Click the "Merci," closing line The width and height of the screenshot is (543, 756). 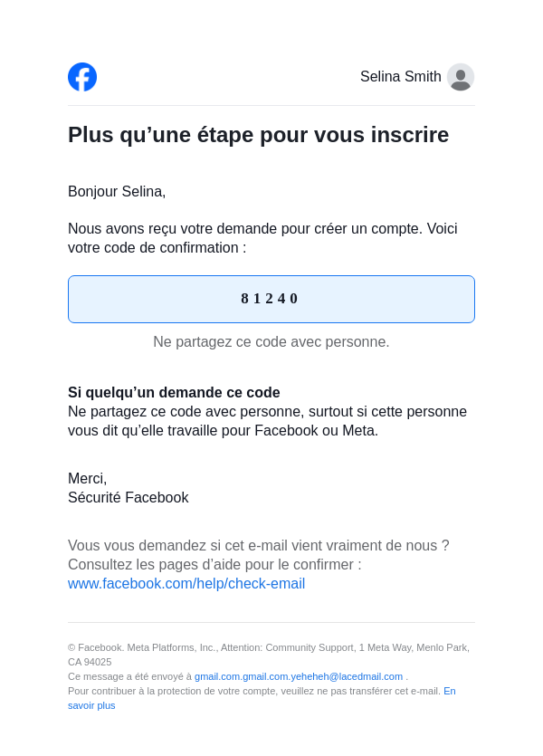click(x=87, y=479)
